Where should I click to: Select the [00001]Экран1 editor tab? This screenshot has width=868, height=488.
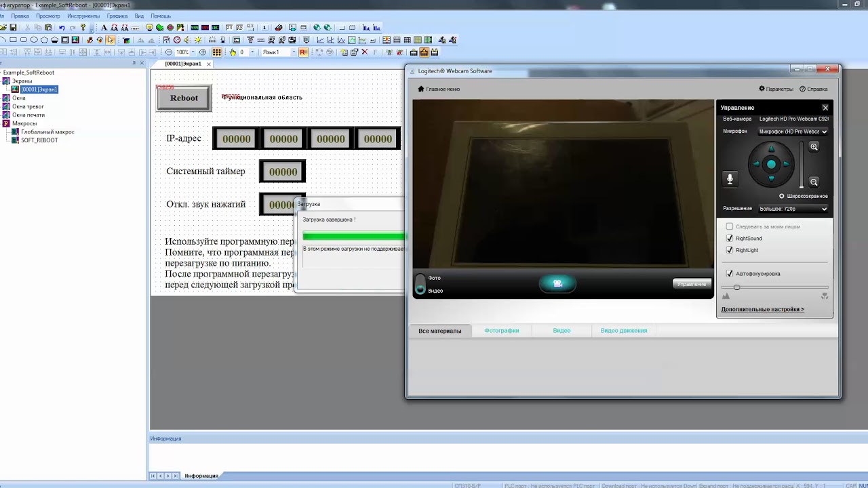[x=183, y=64]
